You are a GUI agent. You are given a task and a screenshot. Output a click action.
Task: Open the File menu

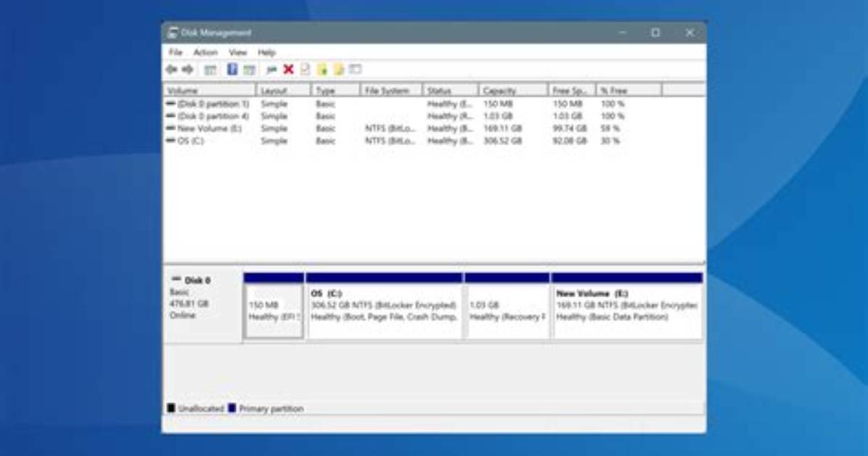[x=176, y=52]
